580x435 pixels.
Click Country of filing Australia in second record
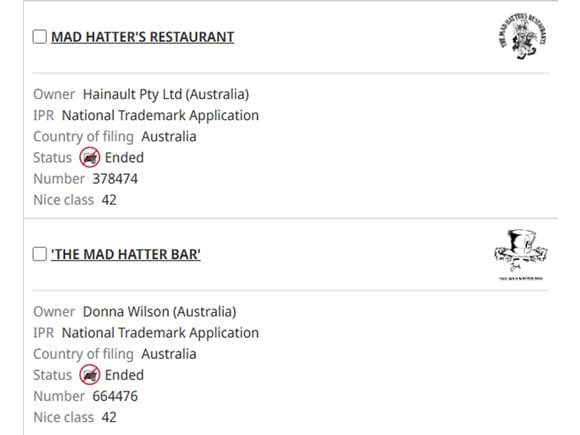(169, 354)
